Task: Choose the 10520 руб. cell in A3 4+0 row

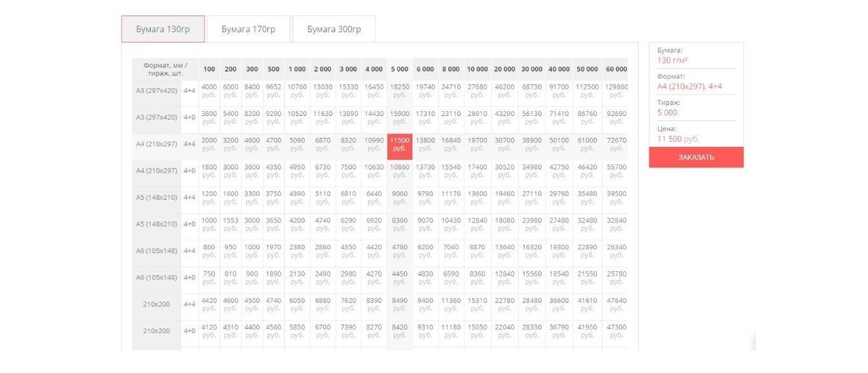Action: pyautogui.click(x=297, y=117)
